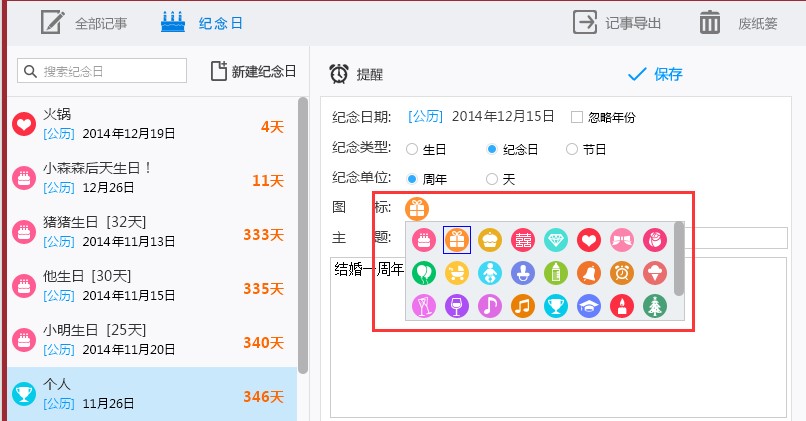806x421 pixels.
Task: Select 周年 as the anniversary unit
Action: pyautogui.click(x=412, y=179)
